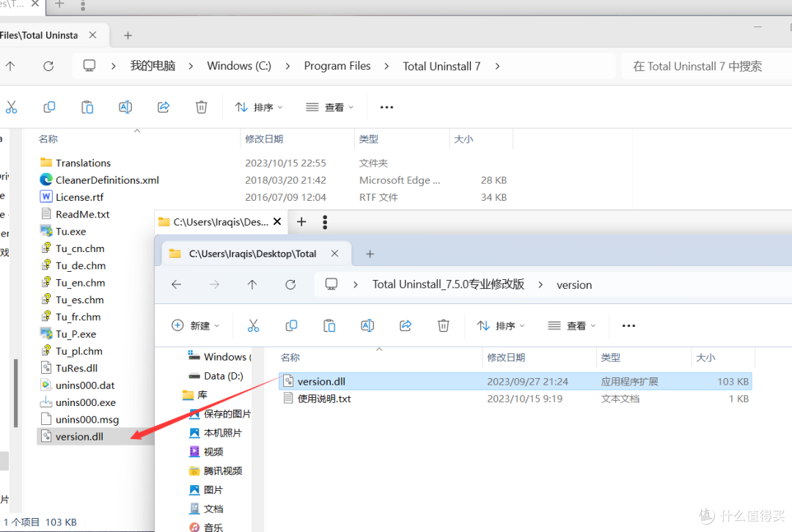Click 我的电脑 in back window breadcrumb
The image size is (792, 532).
pyautogui.click(x=153, y=66)
